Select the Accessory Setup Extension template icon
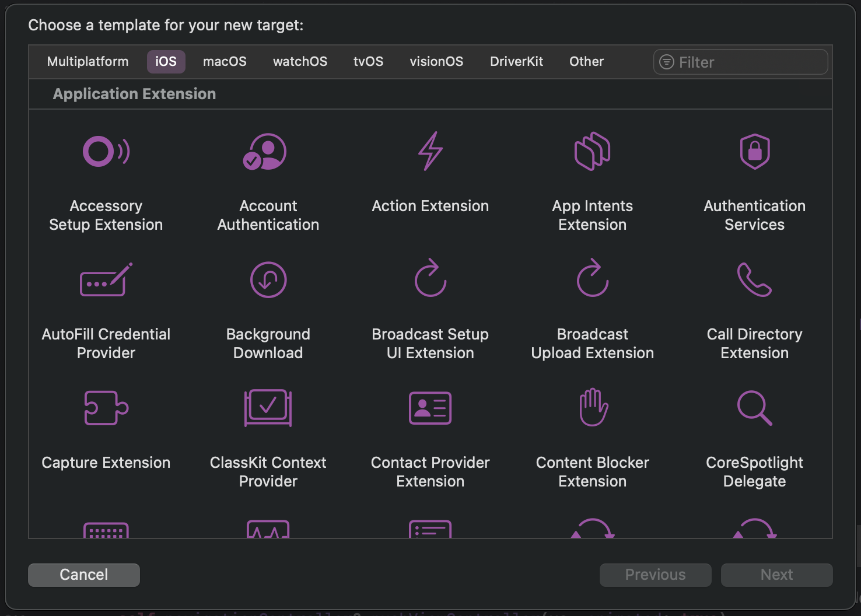This screenshot has height=616, width=861. 106,152
